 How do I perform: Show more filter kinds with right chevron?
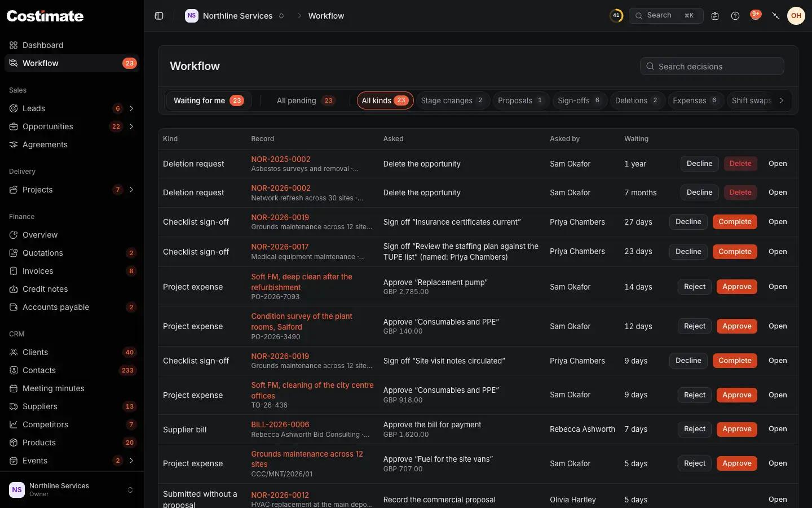782,100
